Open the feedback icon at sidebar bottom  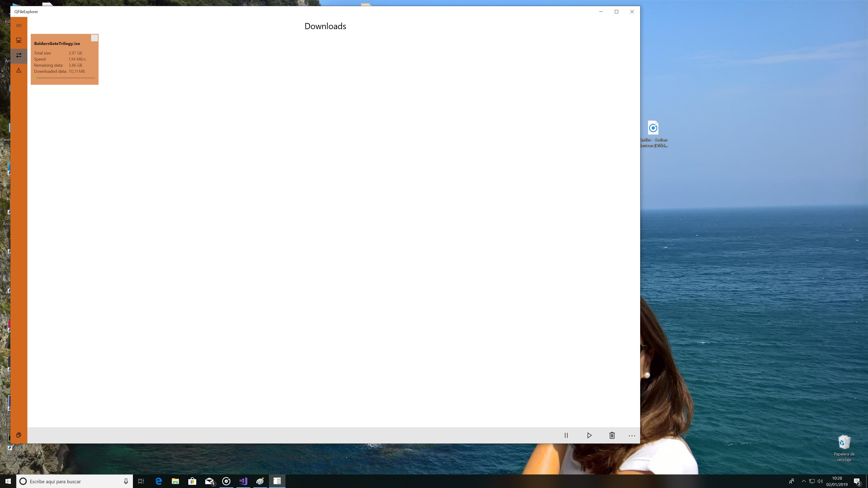pos(19,435)
